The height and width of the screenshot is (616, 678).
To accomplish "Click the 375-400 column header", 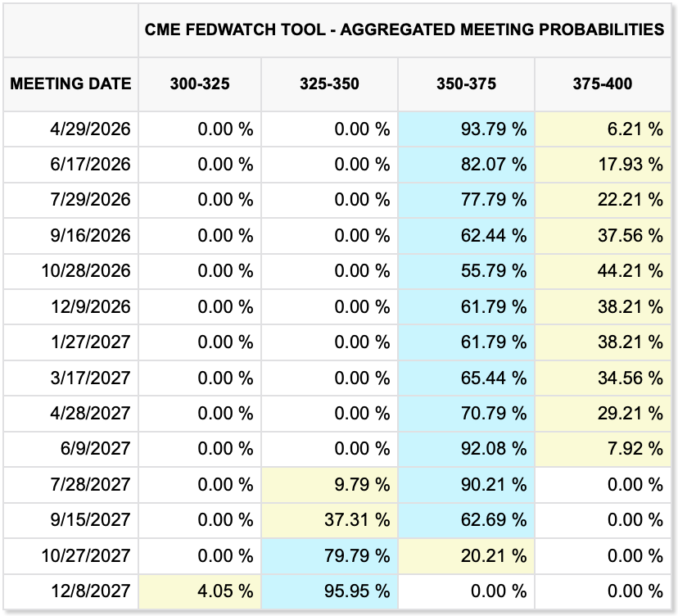I will (x=603, y=84).
